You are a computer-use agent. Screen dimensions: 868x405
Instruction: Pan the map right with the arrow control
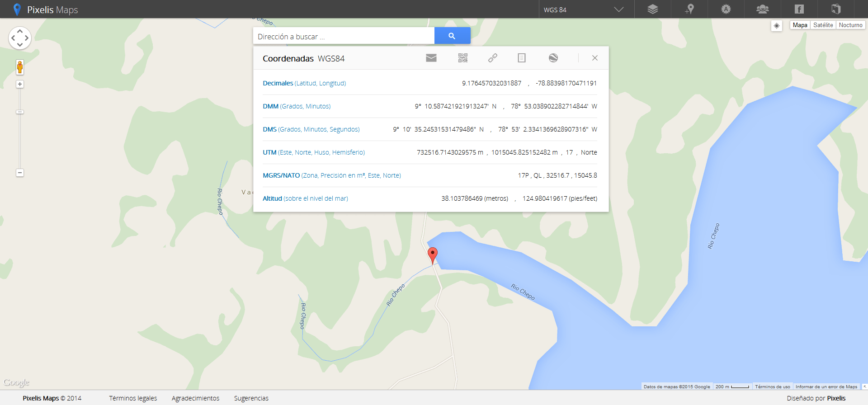[x=27, y=38]
